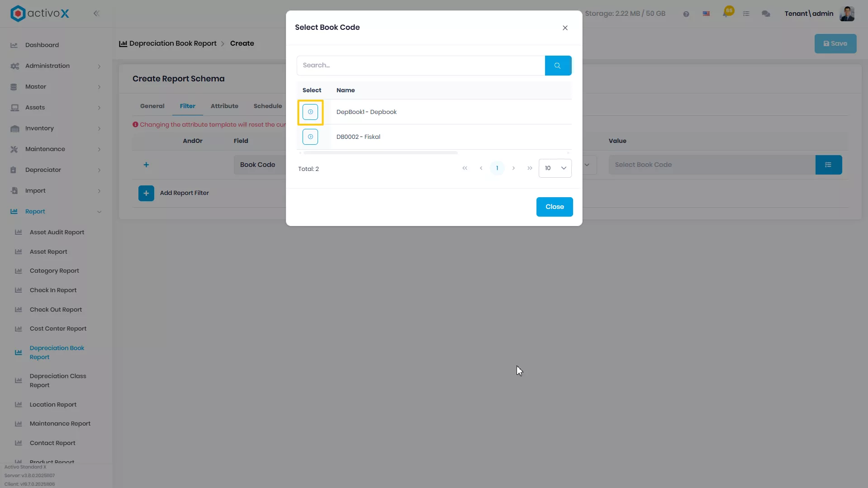This screenshot has width=868, height=488.
Task: Click the DB0002 - Fiskal name text
Action: click(x=358, y=137)
